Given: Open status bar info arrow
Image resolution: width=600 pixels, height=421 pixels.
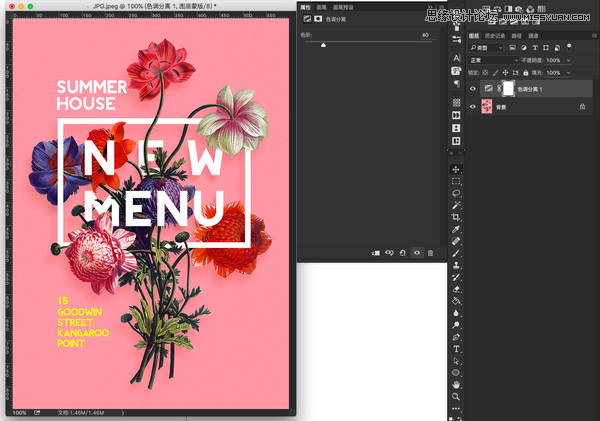Looking at the screenshot, I should coord(123,413).
